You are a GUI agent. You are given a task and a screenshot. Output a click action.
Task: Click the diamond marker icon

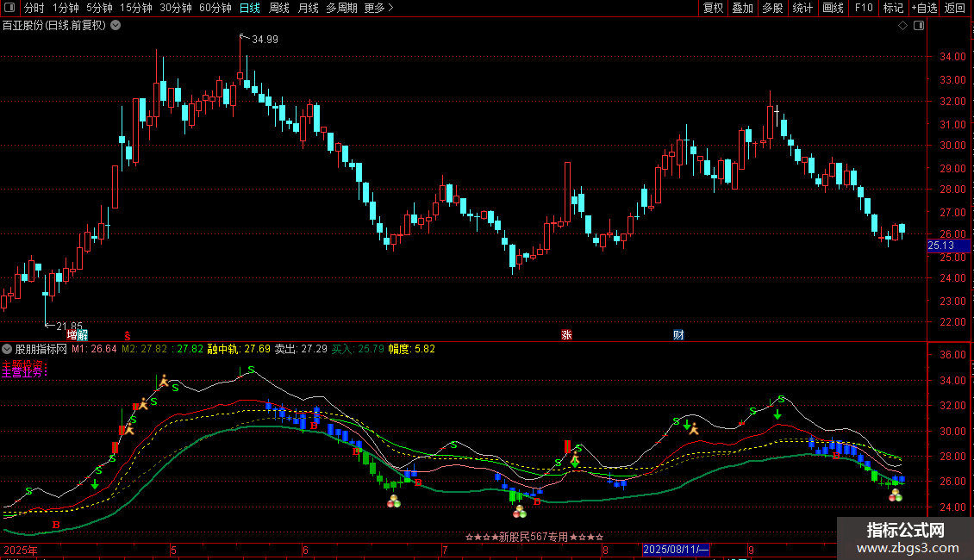pos(902,26)
